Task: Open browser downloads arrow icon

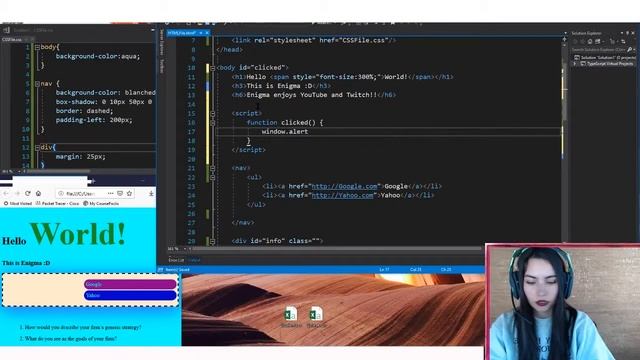Action: (x=151, y=193)
